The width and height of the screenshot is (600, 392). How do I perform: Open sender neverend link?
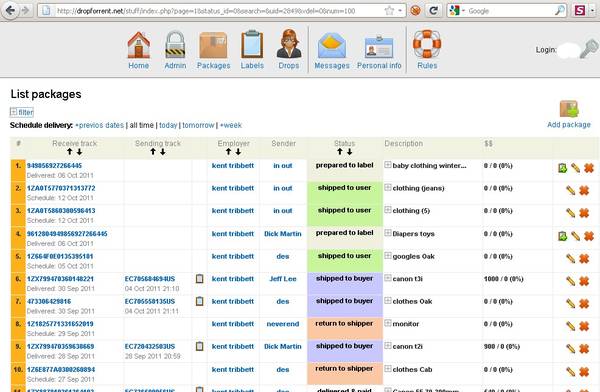coord(283,324)
